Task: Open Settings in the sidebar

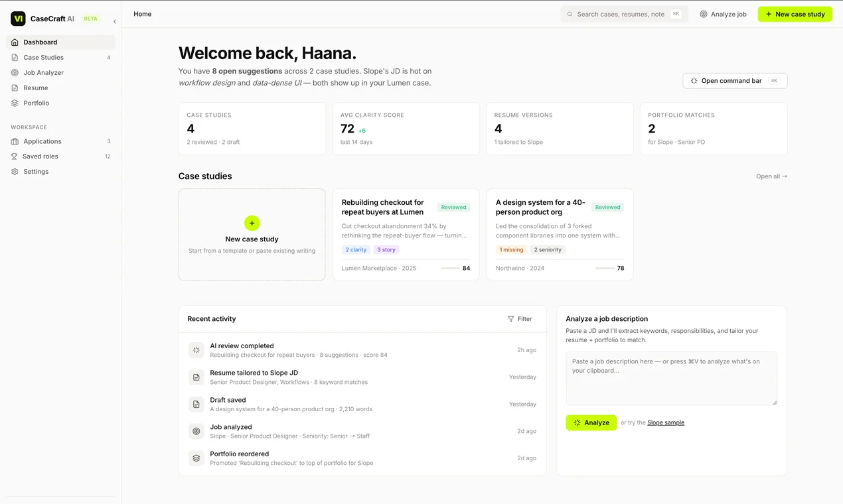Action: click(60, 171)
